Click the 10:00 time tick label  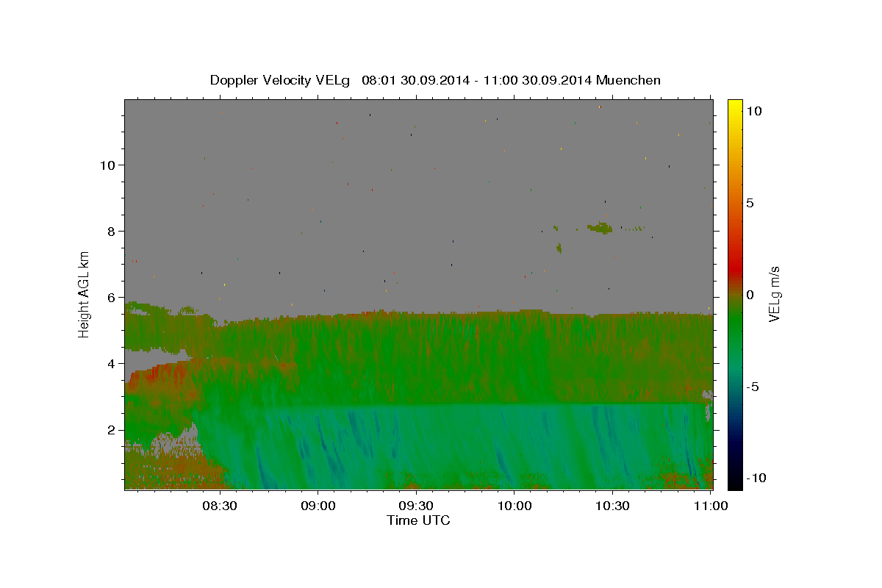(514, 506)
